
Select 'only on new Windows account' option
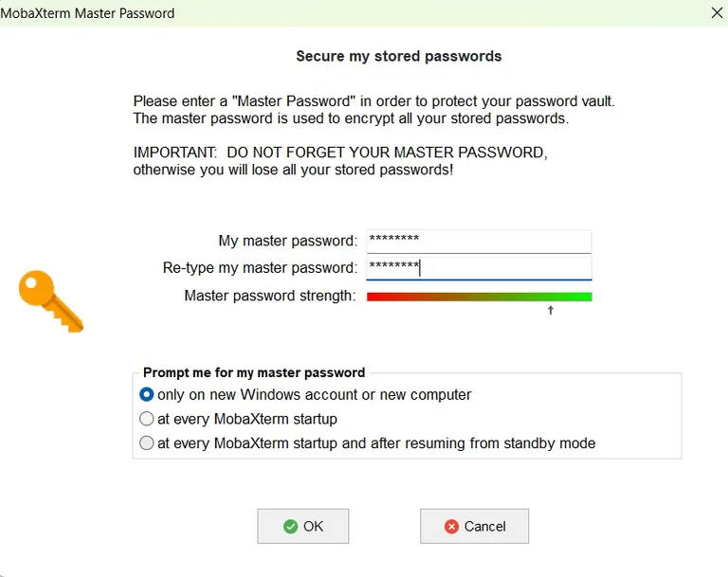tap(147, 394)
